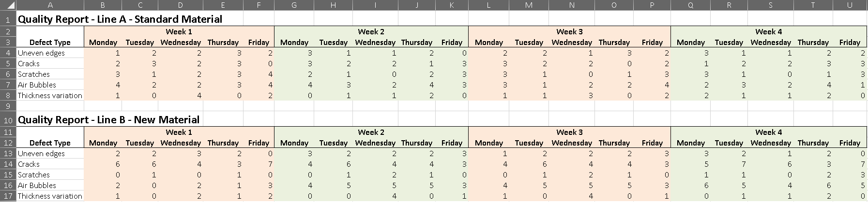Select column header P
868x204 pixels.
[652, 5]
